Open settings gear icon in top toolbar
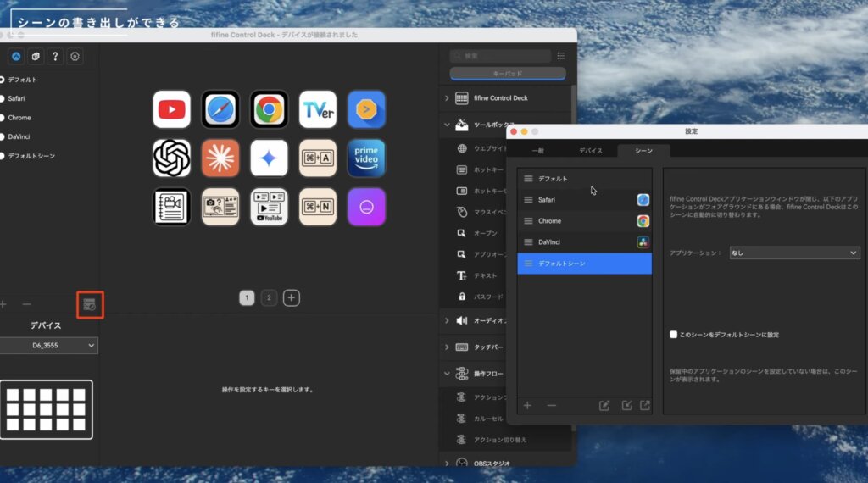The image size is (868, 483). 75,57
